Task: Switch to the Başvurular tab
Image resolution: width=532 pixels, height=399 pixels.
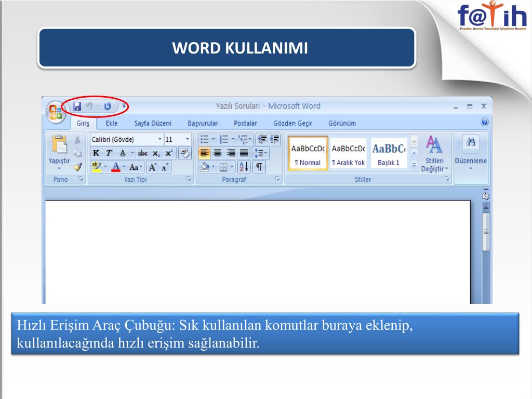Action: click(x=203, y=123)
